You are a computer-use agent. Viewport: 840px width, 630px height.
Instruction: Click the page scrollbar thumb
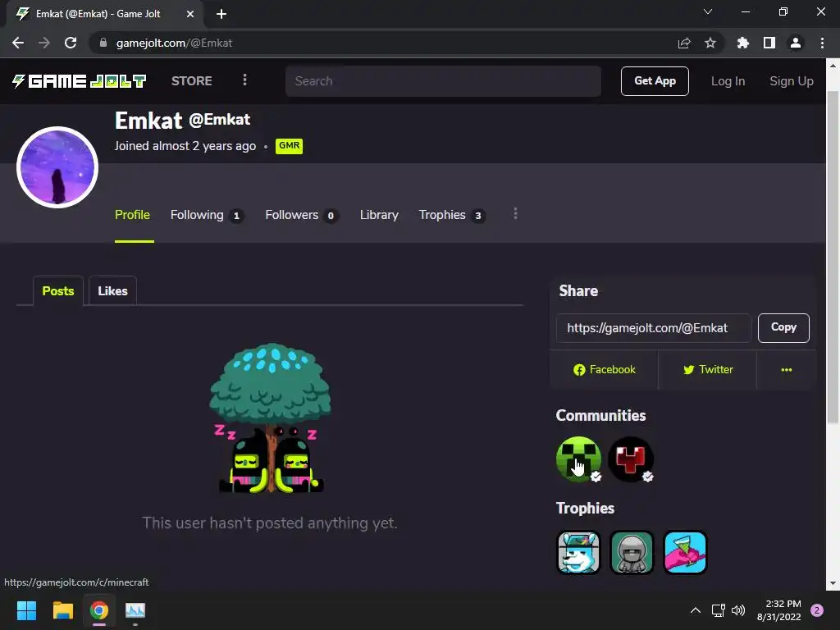pos(833,257)
